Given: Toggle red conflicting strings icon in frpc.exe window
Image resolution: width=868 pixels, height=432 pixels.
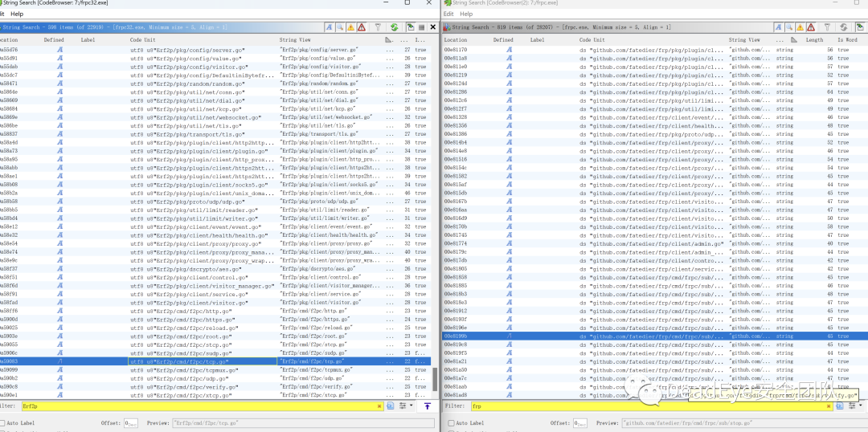Looking at the screenshot, I should click(x=810, y=26).
